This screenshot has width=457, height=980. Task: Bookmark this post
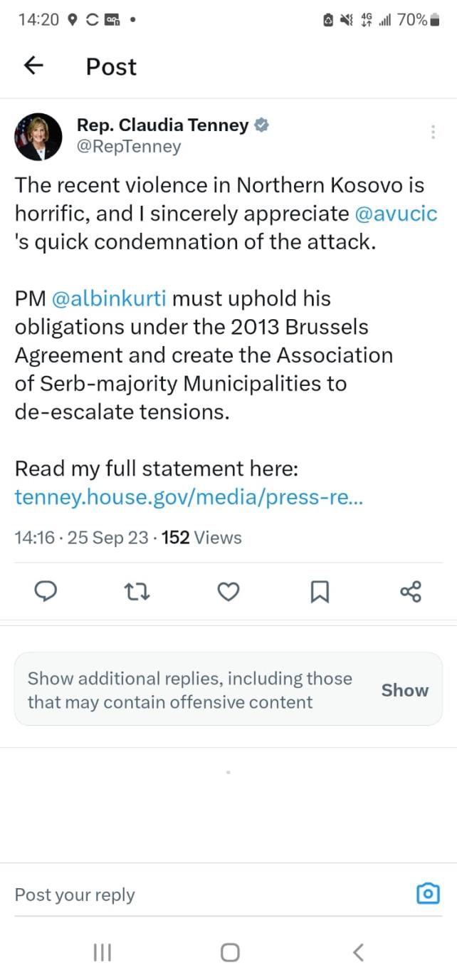320,591
